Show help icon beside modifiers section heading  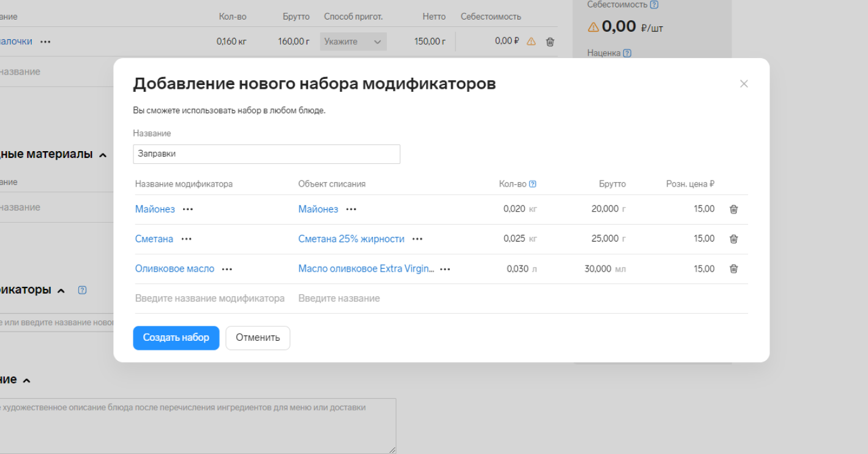pos(83,290)
